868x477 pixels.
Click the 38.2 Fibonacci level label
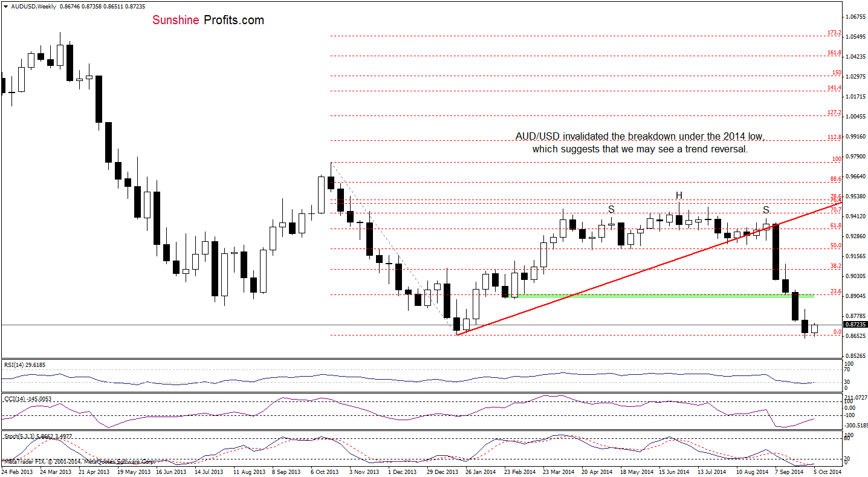tap(836, 266)
